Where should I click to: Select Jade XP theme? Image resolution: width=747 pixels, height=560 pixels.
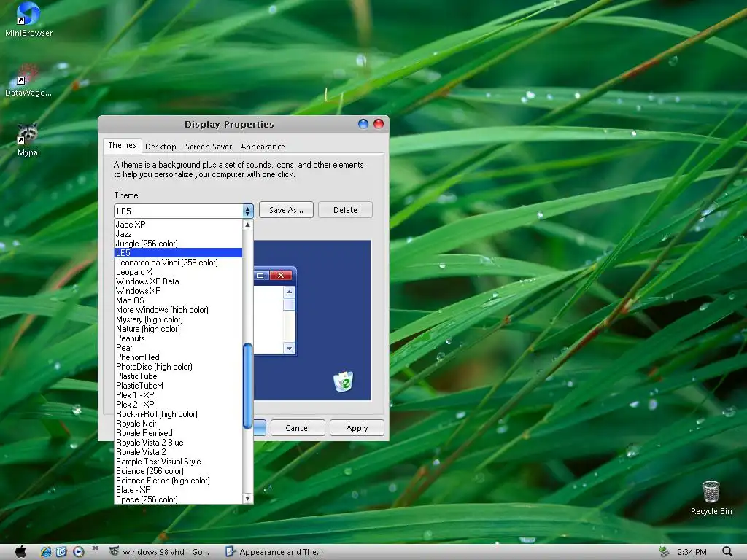(x=178, y=225)
